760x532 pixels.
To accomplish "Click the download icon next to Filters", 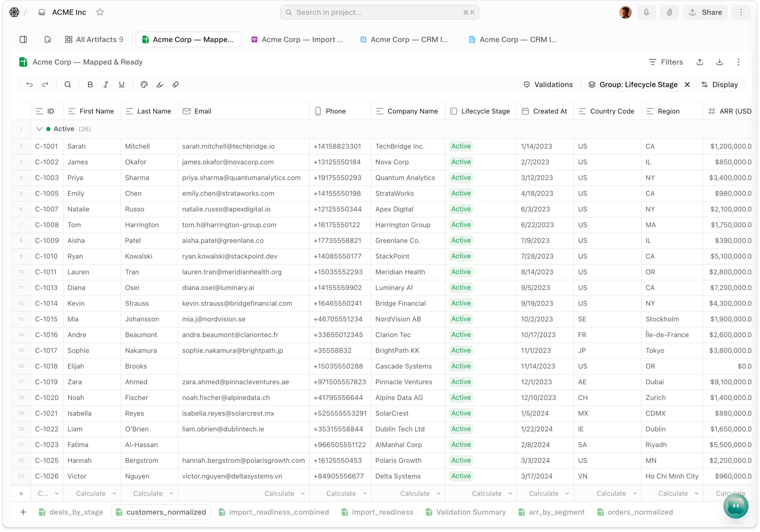I will pyautogui.click(x=720, y=62).
